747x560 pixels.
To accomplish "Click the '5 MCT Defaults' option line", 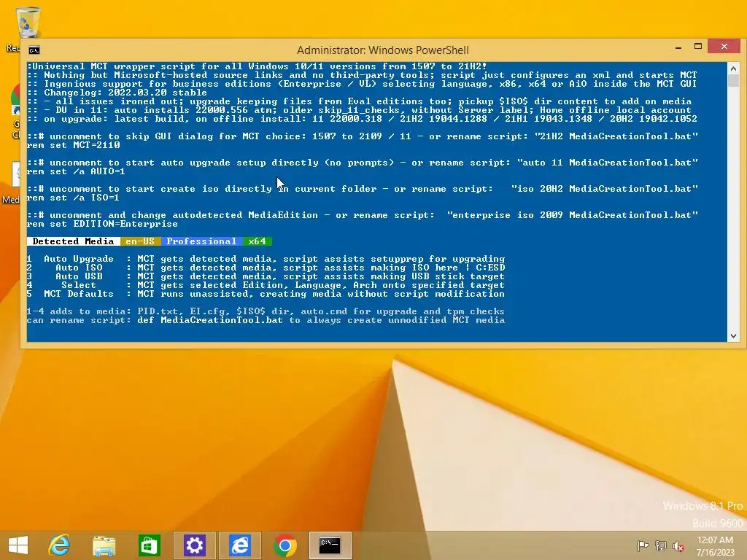I will pos(266,294).
